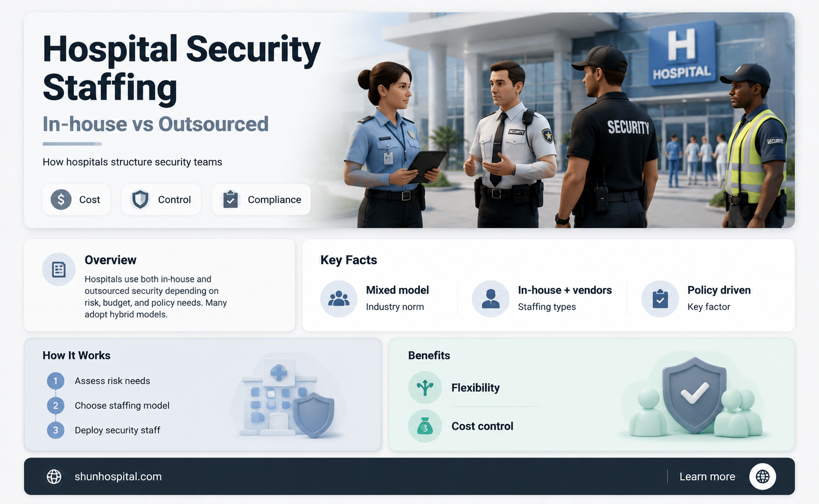Click the Flexibility branching arrows icon
The width and height of the screenshot is (819, 504).
[425, 388]
